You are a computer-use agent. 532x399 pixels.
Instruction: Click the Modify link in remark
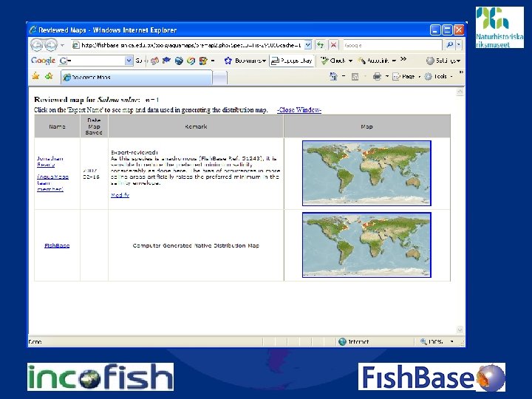coord(120,195)
